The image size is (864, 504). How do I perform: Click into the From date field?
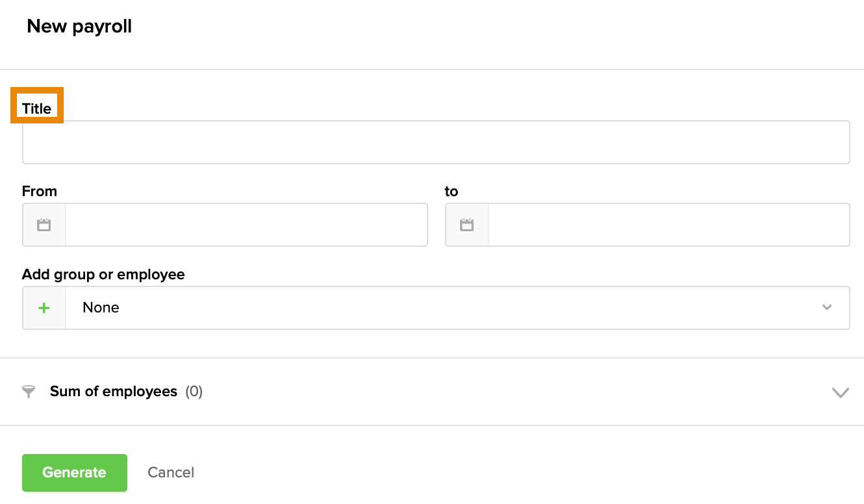pos(246,225)
